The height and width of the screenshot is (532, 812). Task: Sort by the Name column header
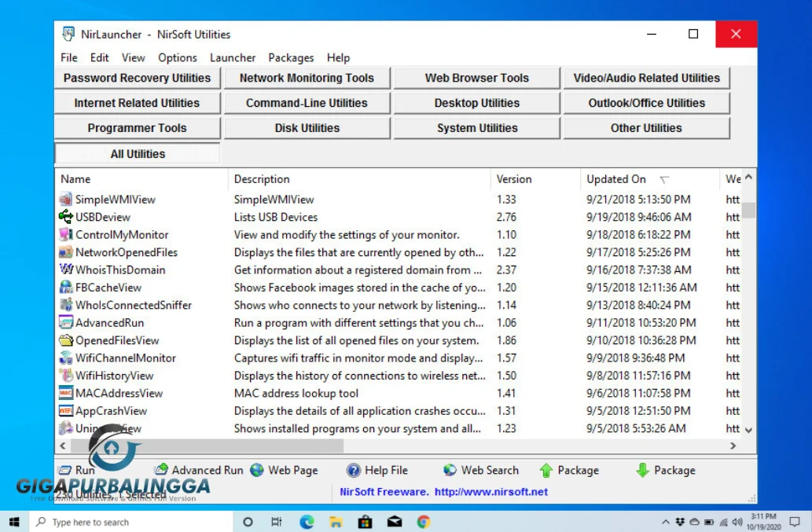point(141,179)
